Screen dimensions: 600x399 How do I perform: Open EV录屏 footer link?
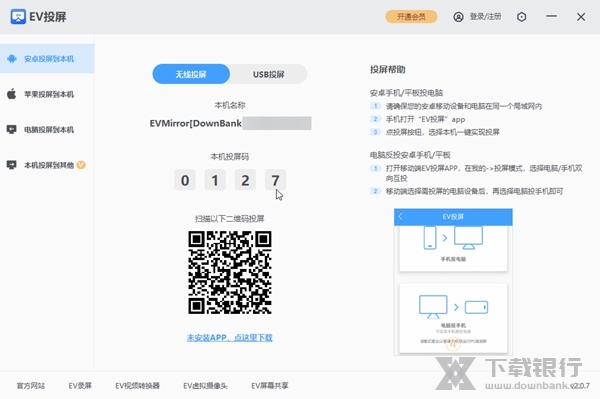80,386
